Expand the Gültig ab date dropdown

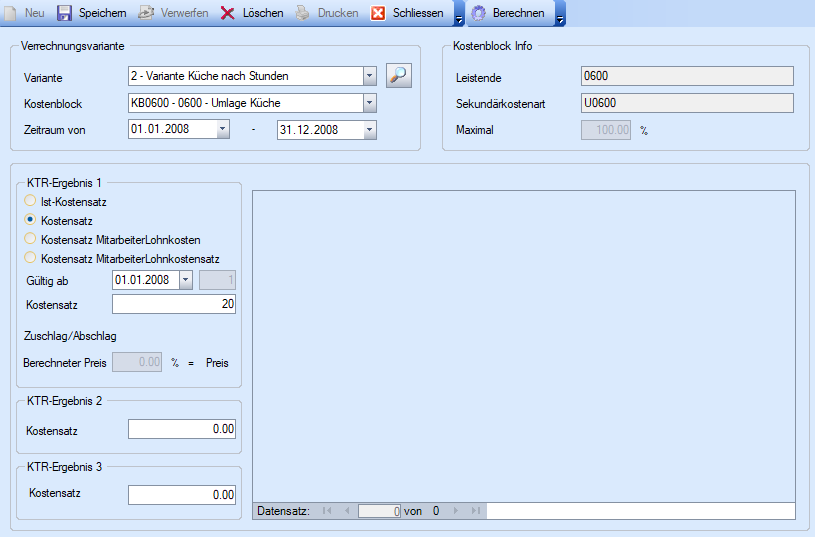click(x=185, y=280)
